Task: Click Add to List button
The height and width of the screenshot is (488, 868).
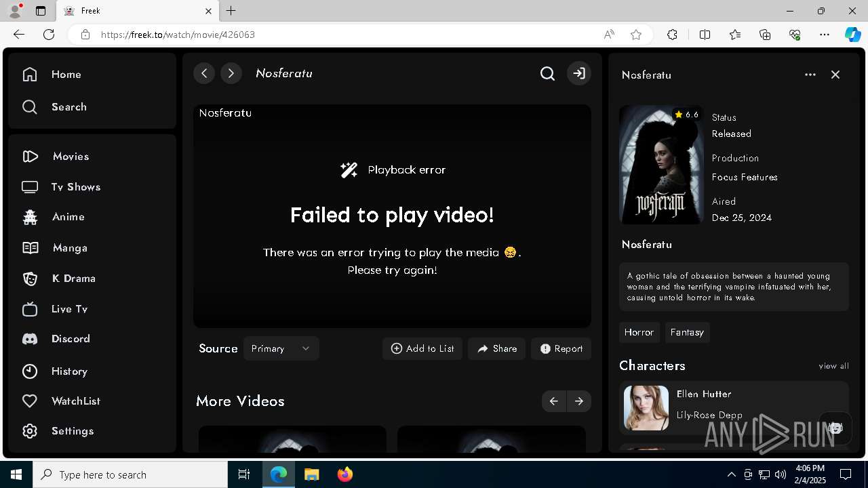Action: (422, 348)
